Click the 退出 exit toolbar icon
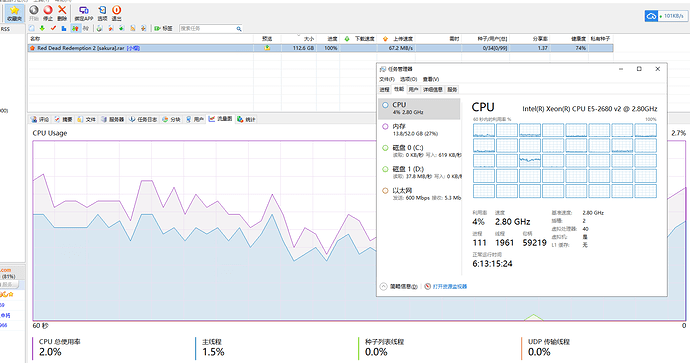Image resolution: width=690 pixels, height=363 pixels. pyautogui.click(x=116, y=13)
